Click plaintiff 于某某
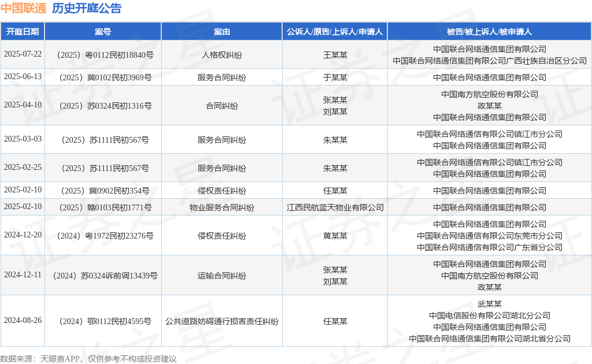 click(x=335, y=77)
